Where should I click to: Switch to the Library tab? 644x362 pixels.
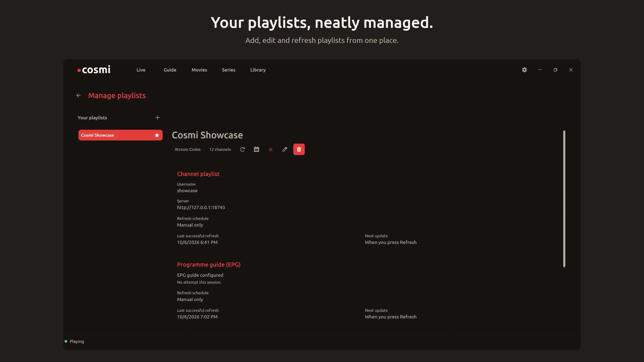pyautogui.click(x=258, y=70)
